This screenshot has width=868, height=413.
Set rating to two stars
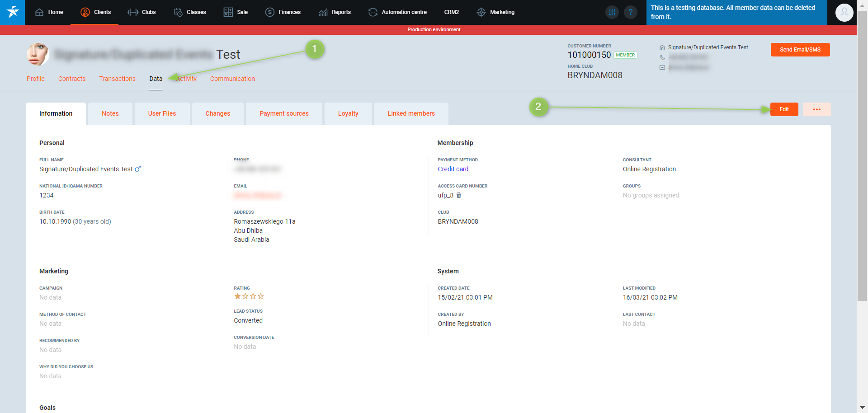tap(245, 296)
